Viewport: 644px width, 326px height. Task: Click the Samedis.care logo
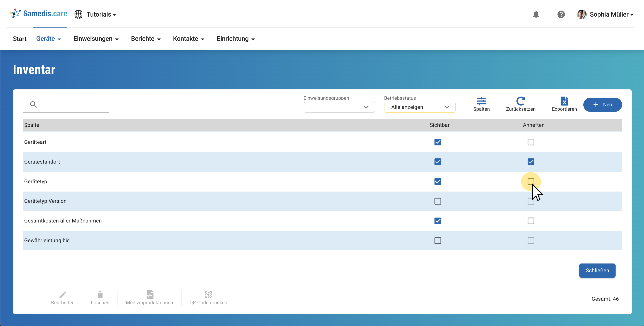coord(39,14)
